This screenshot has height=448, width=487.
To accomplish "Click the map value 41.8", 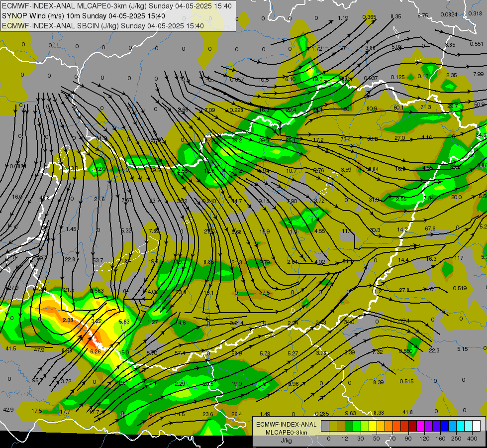I will tap(407, 412).
